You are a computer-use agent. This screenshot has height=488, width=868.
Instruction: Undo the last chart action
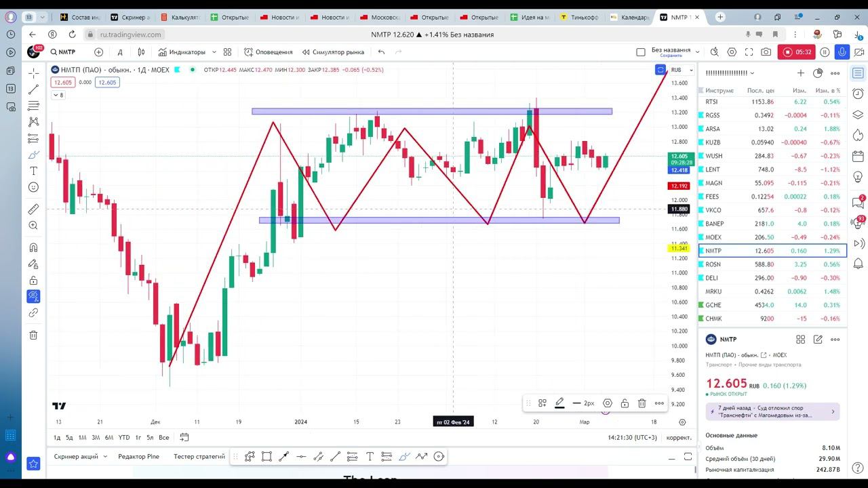coord(381,52)
